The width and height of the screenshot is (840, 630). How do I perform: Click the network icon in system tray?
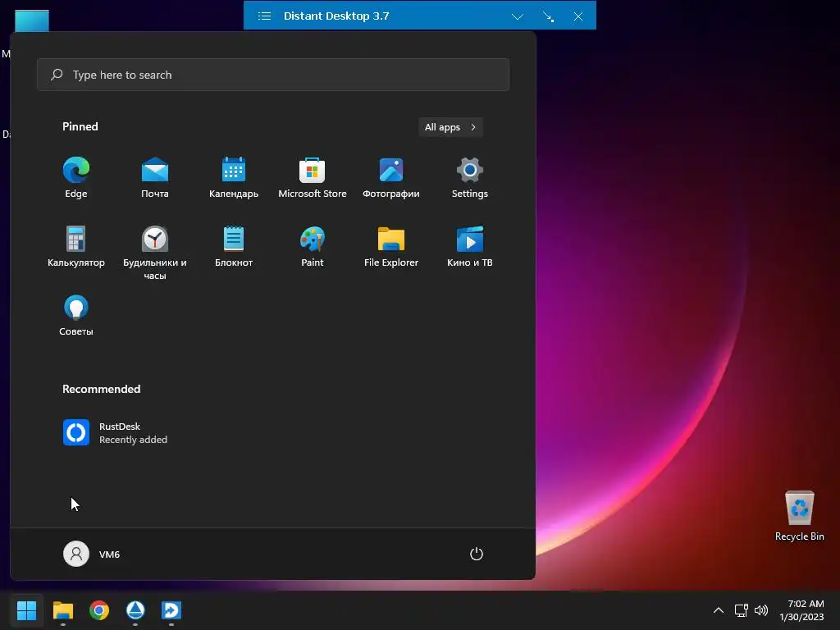tap(741, 610)
